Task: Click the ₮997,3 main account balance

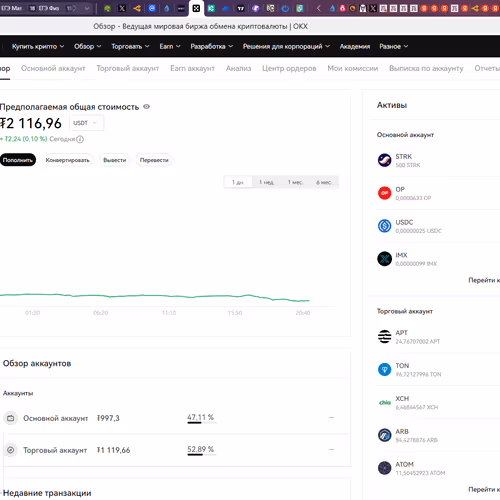Action: point(108,418)
